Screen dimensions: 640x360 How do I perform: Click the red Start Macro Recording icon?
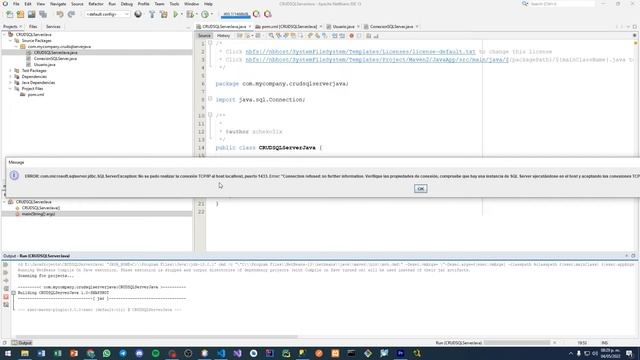coord(351,36)
